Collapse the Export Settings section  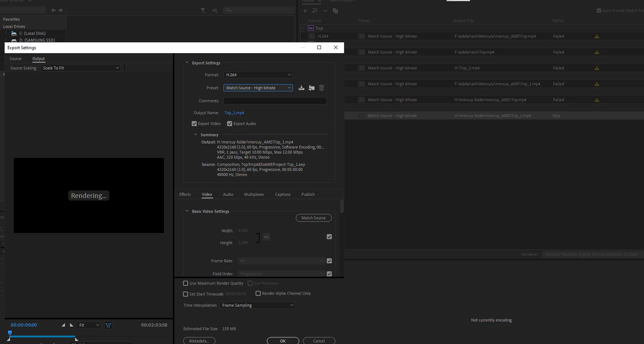(x=187, y=63)
